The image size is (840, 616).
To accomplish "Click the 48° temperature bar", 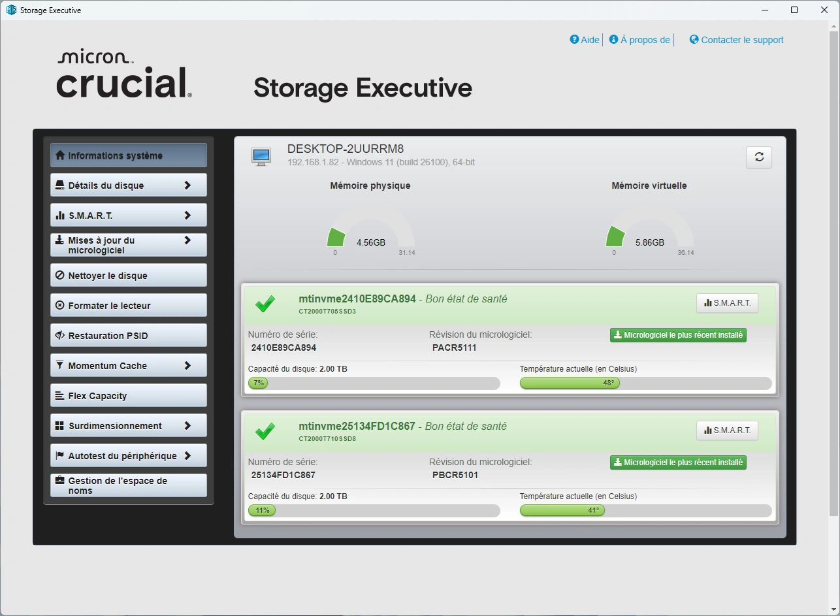I will pos(645,383).
